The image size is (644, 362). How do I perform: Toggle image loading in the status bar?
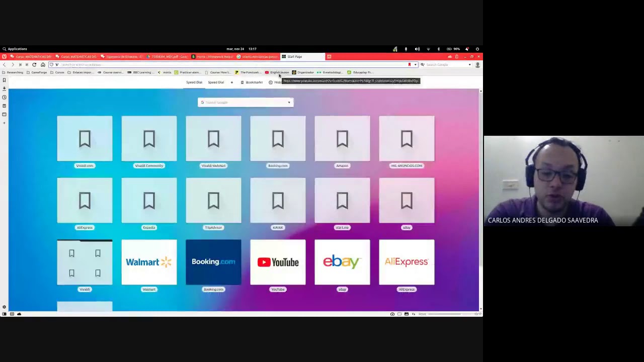[x=407, y=314]
